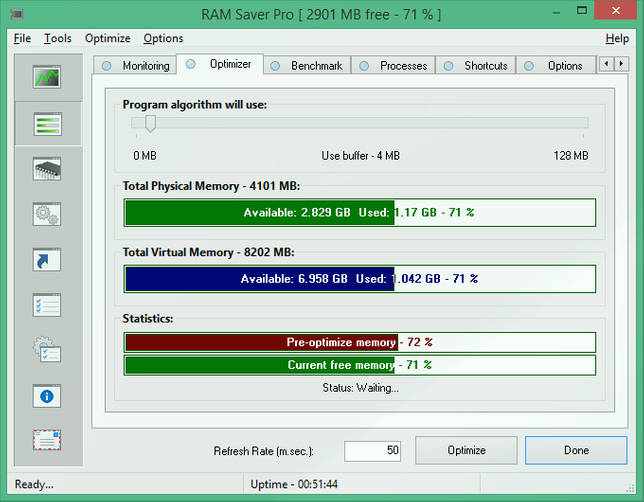Click the Done button

(x=576, y=450)
